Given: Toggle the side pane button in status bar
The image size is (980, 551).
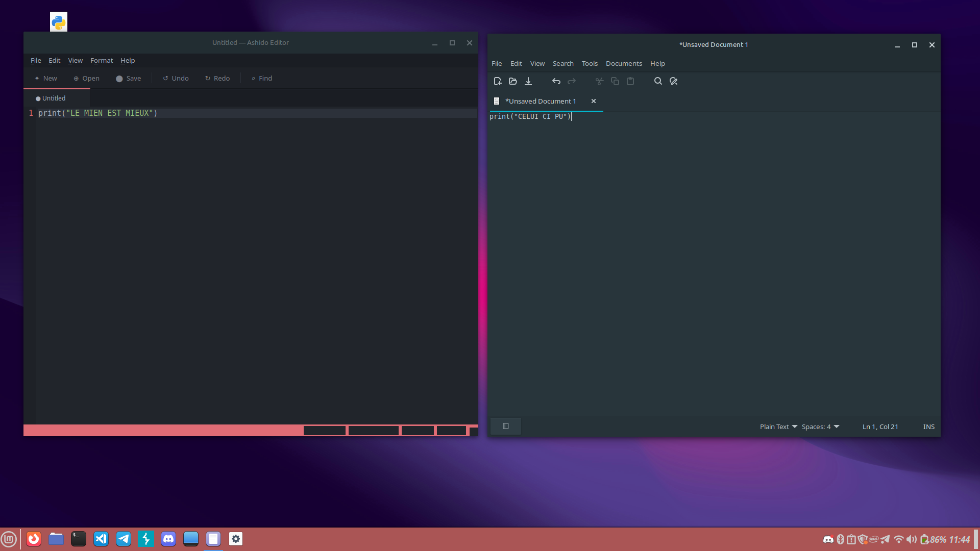Looking at the screenshot, I should coord(506,426).
